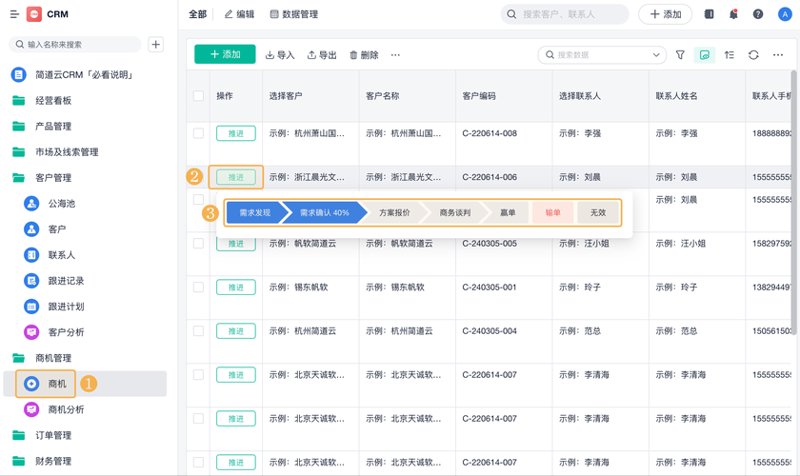Viewport: 800px width, 476px height.
Task: Click 推进 for 锡东帆软 row
Action: point(236,287)
